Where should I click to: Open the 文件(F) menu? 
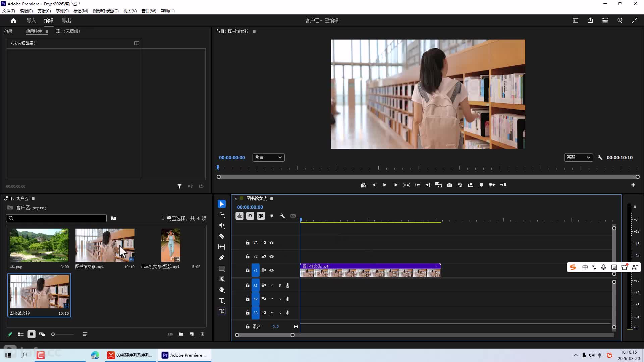tap(8, 11)
